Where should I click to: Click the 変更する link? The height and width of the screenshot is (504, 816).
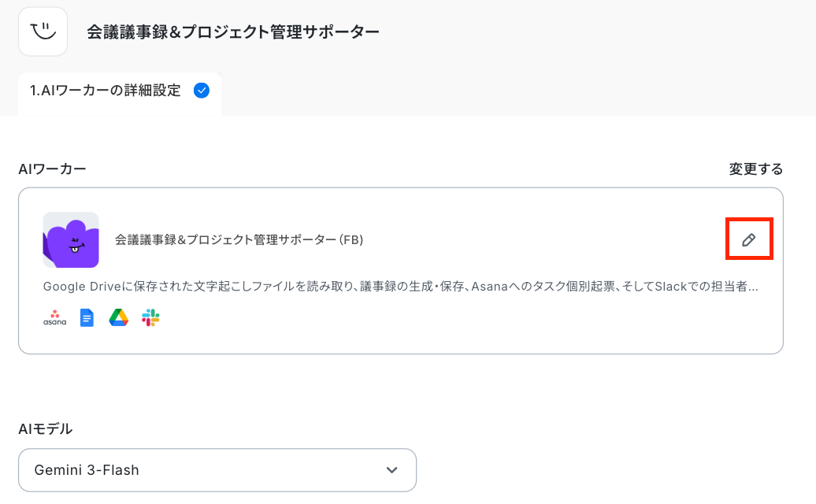tap(755, 169)
